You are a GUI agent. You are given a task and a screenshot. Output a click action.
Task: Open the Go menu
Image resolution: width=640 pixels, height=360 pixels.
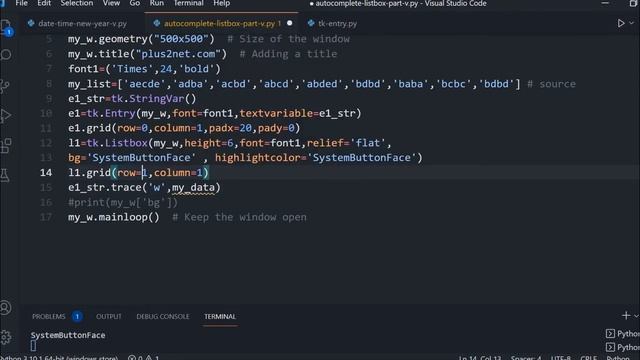tap(135, 3)
